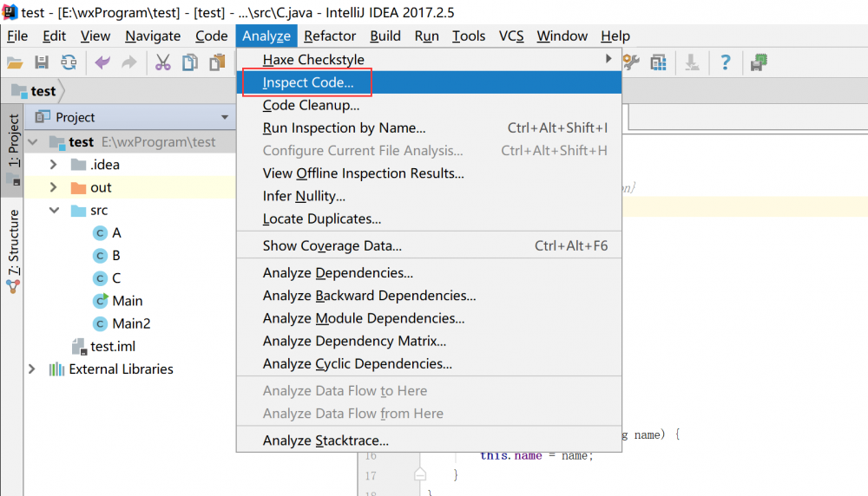Open Project Structure toolbar icon

click(x=658, y=62)
